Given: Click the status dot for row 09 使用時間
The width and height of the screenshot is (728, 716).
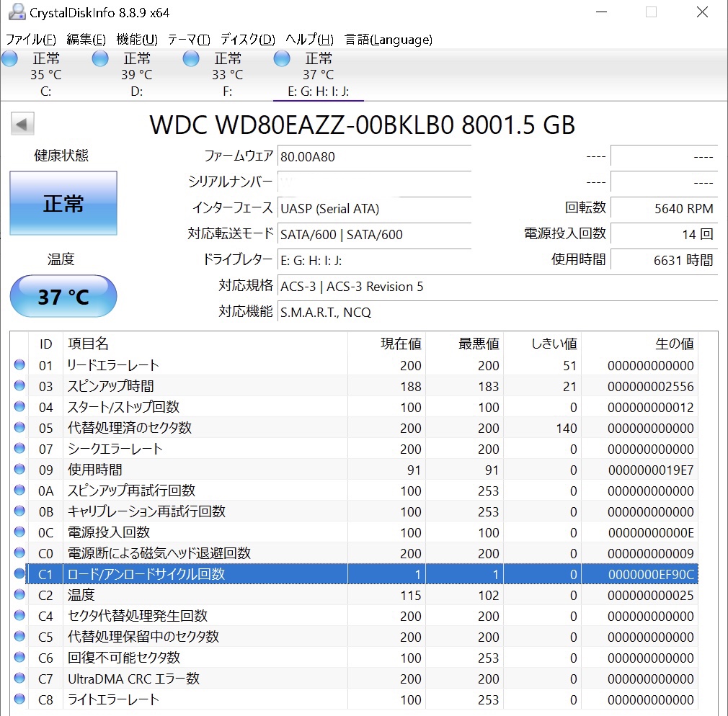Looking at the screenshot, I should pos(19,469).
